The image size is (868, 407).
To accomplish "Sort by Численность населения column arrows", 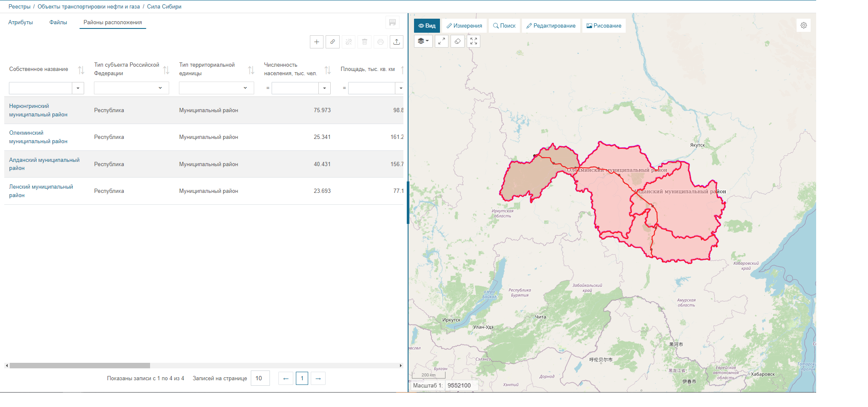I will point(327,70).
